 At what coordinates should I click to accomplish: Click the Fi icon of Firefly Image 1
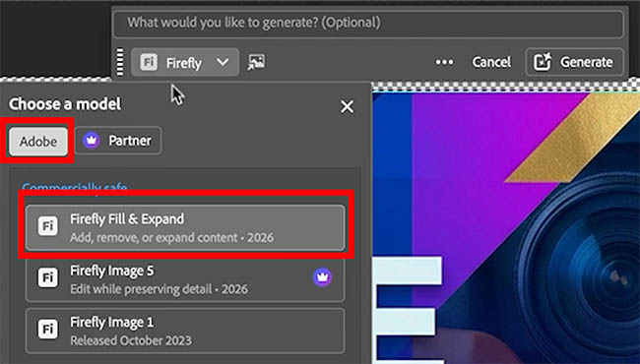coord(48,329)
